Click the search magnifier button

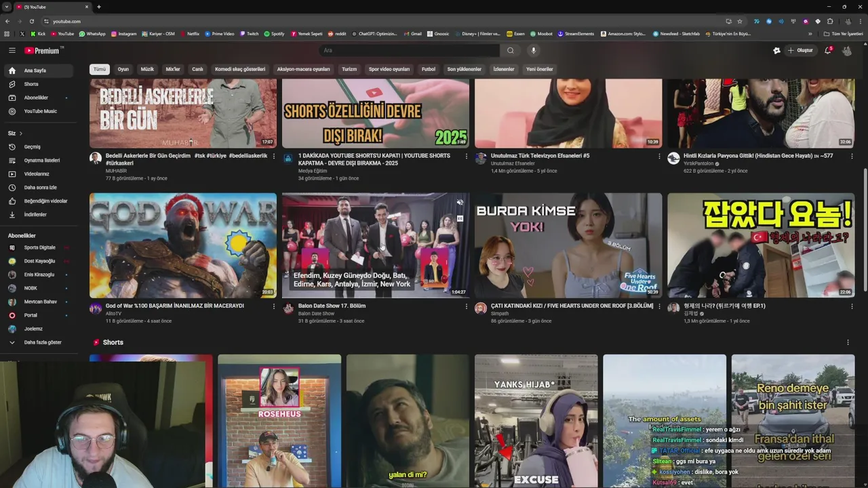[x=511, y=50]
